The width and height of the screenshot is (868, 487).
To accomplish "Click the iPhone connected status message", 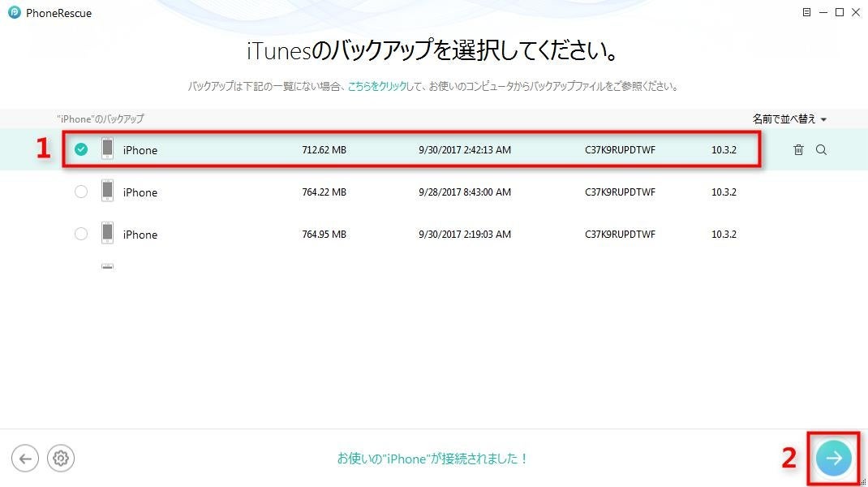I will (x=432, y=459).
